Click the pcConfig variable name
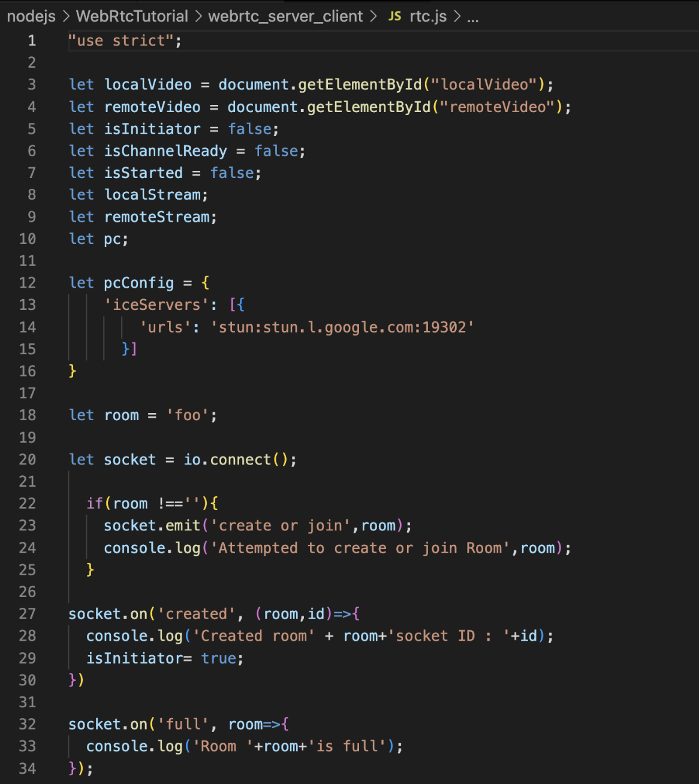 [139, 283]
